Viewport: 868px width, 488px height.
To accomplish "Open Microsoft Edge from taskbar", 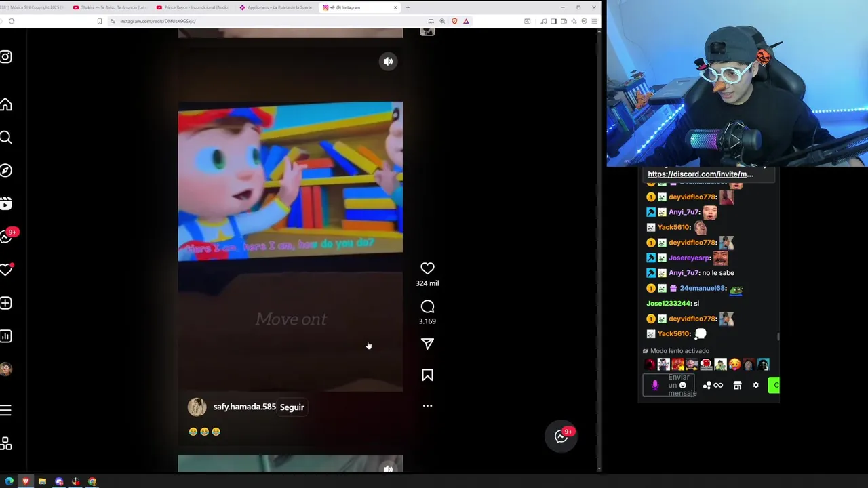I will [9, 481].
